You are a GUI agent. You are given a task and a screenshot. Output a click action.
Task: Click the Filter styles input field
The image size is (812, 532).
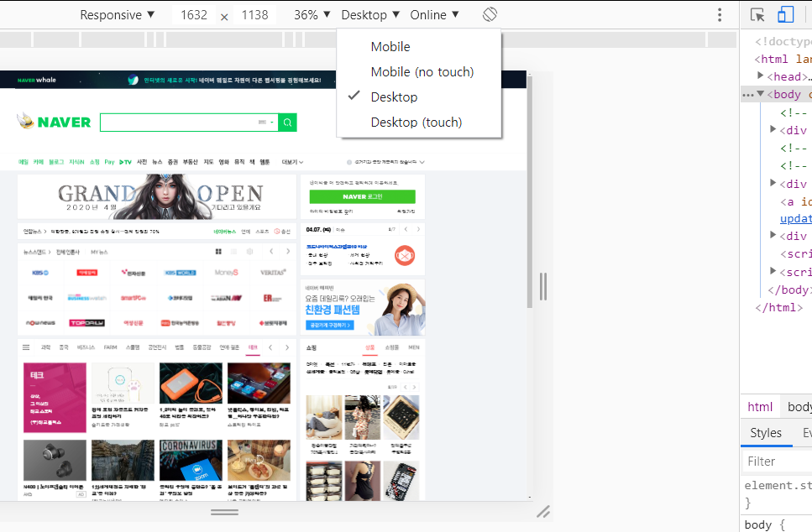coord(777,462)
